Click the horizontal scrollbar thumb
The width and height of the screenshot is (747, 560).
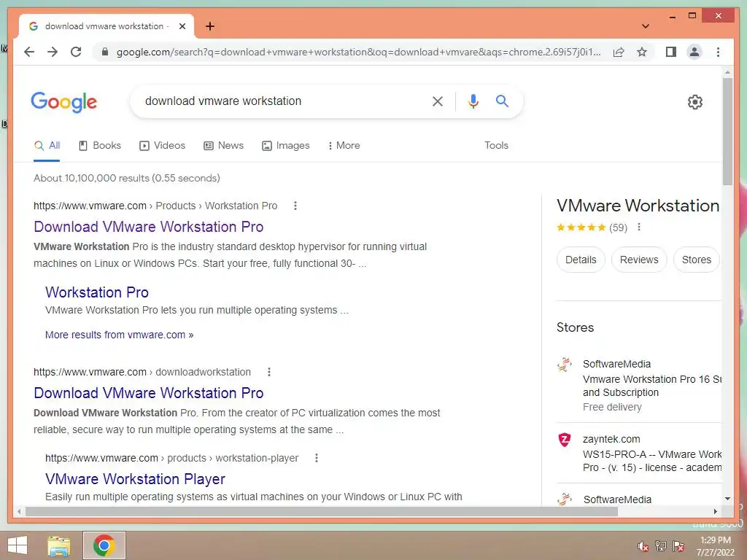pos(322,511)
